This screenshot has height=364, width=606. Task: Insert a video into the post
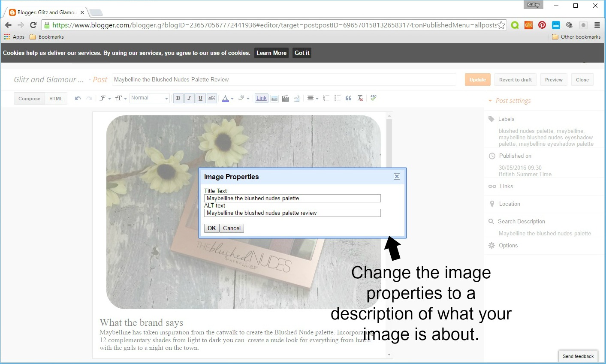pos(286,98)
